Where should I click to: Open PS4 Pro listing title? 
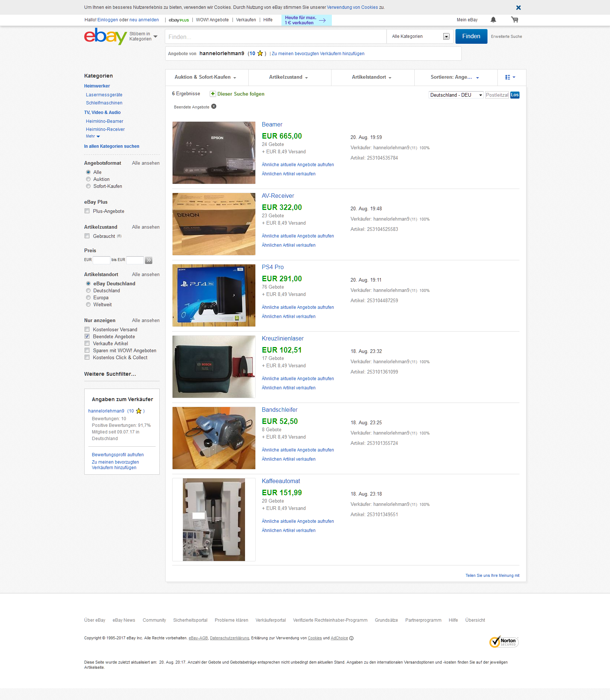click(273, 267)
